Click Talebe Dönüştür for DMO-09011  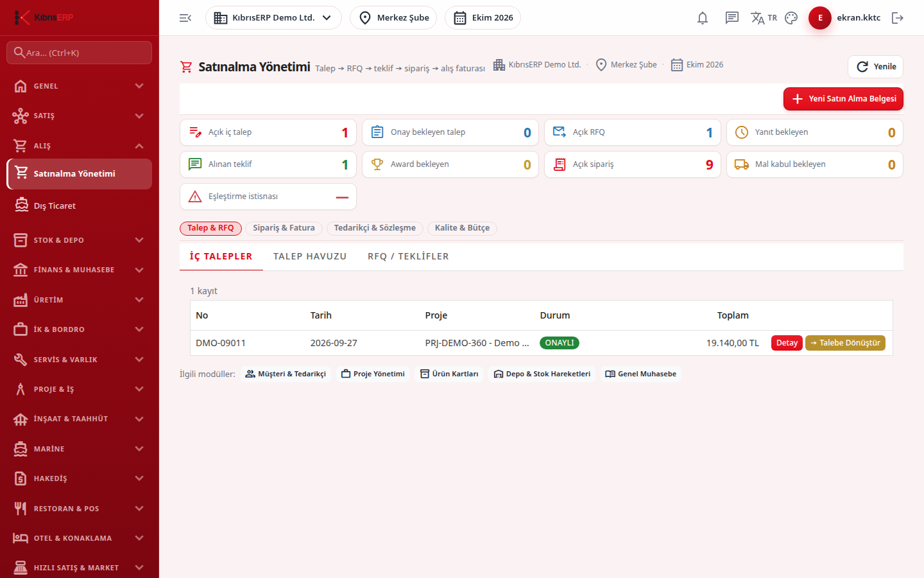point(845,343)
